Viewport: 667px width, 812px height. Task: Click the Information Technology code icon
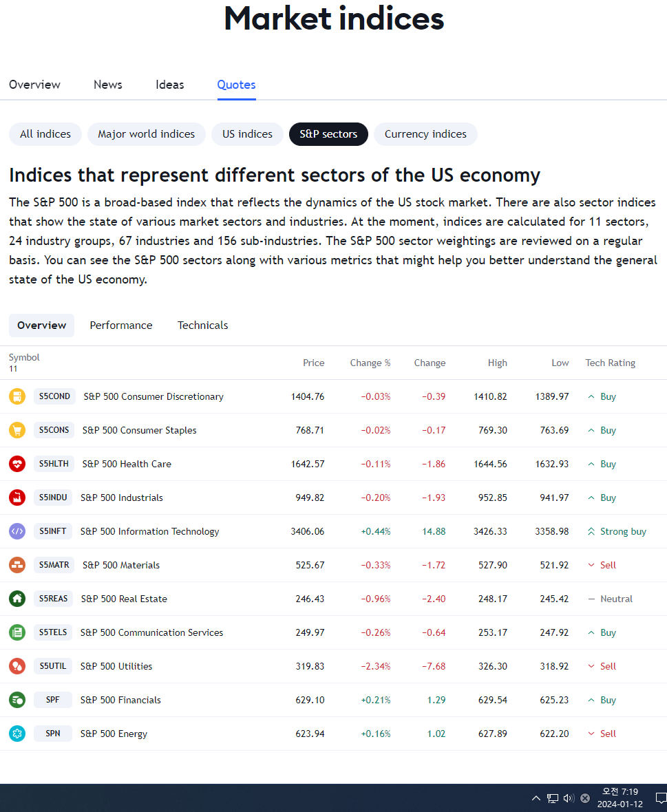17,531
